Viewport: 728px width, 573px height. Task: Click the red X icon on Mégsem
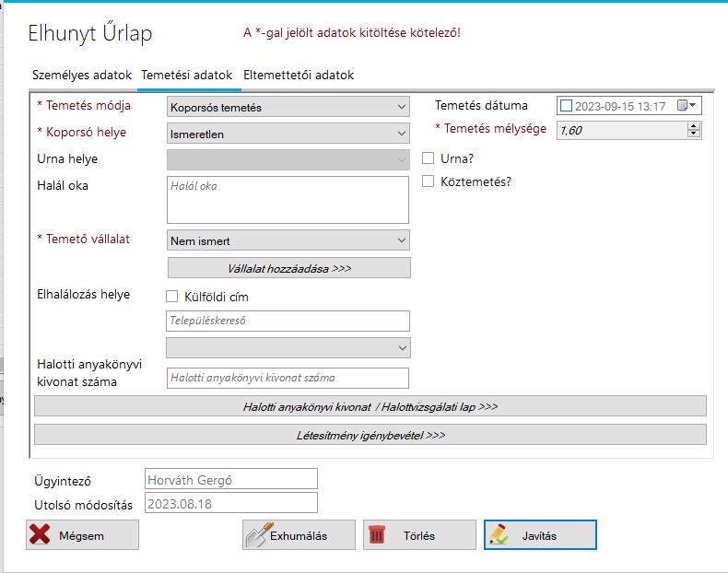(40, 535)
